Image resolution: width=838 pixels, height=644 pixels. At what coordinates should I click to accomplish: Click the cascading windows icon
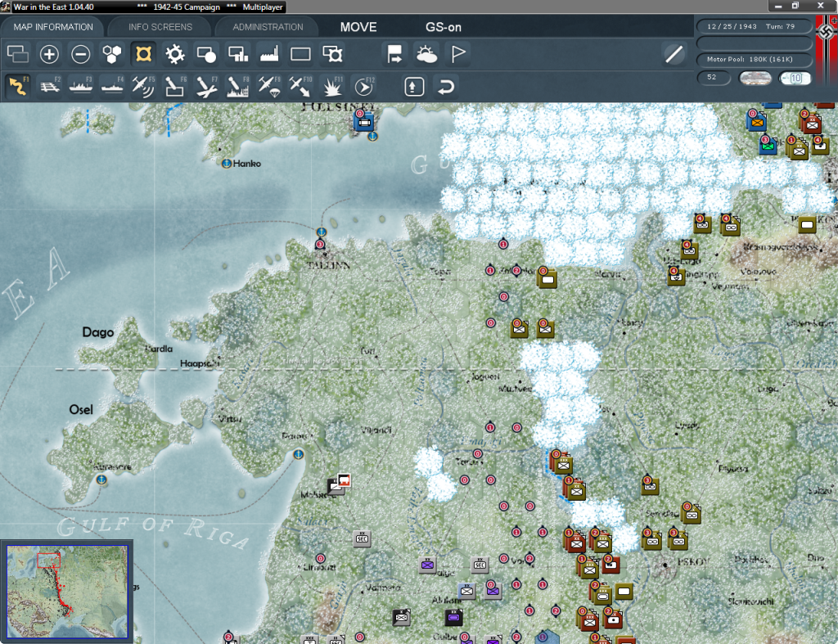tap(18, 54)
